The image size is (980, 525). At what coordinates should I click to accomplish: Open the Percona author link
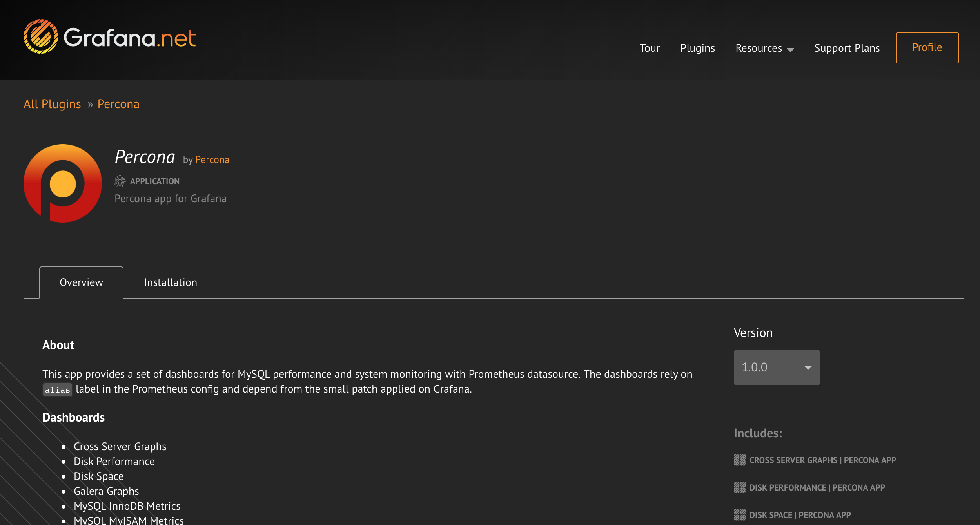pyautogui.click(x=212, y=160)
